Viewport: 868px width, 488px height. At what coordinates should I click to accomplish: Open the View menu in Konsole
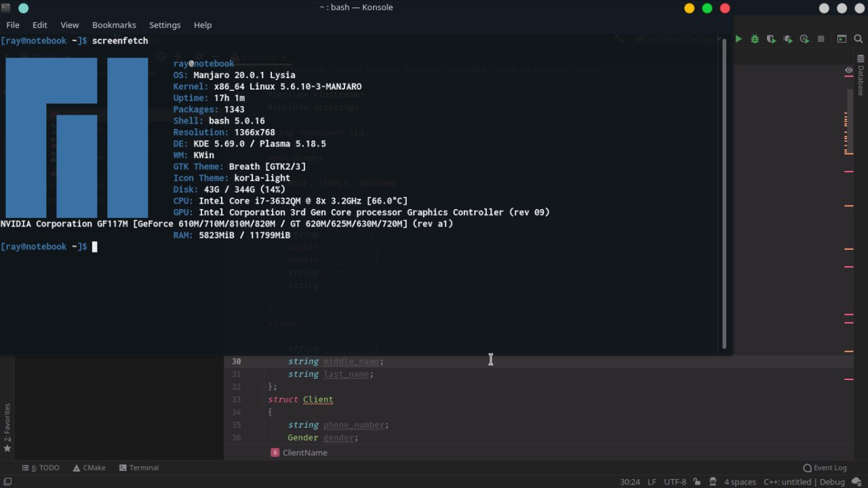coord(70,25)
